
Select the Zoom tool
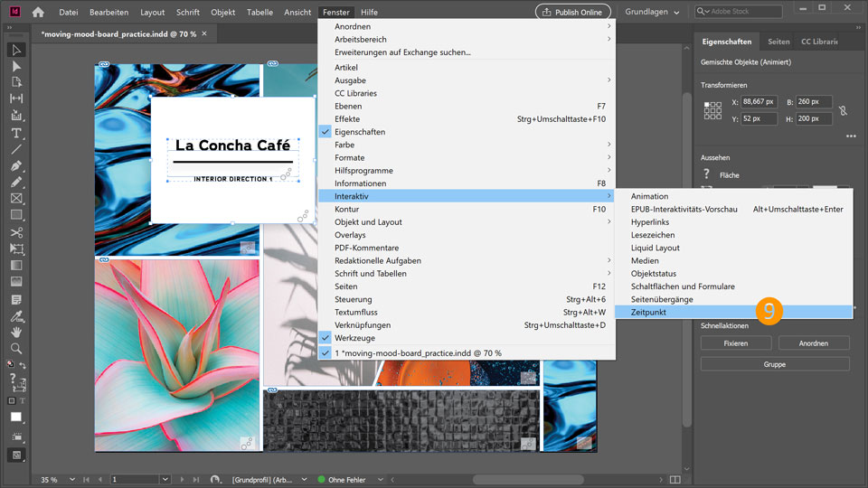(x=16, y=349)
